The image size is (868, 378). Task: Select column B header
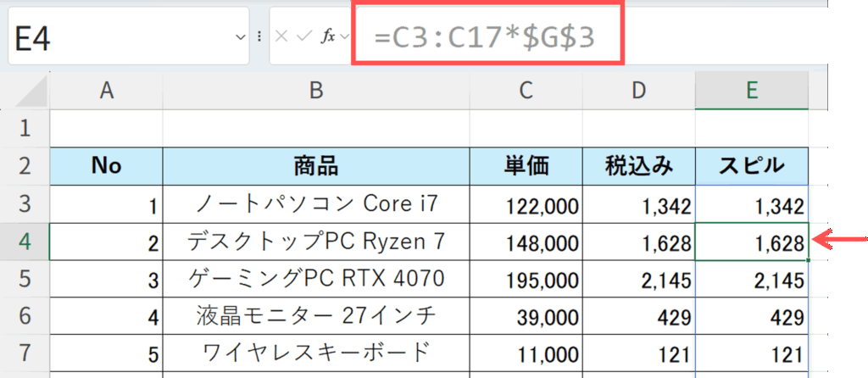[316, 92]
